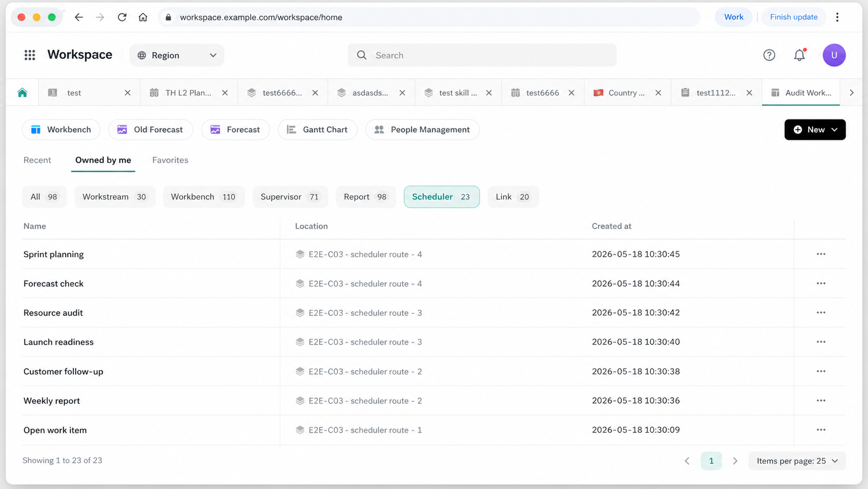The image size is (868, 489).
Task: Switch to the 'TH L2 Plan...' tab
Action: click(188, 92)
